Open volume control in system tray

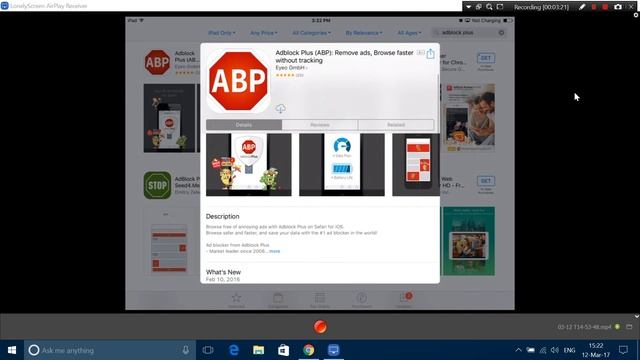pos(554,350)
